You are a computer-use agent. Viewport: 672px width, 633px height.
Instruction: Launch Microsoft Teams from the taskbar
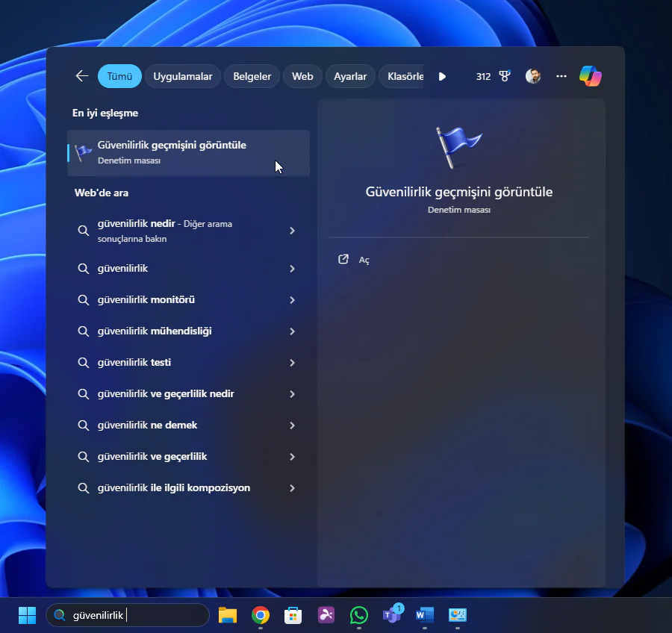click(x=391, y=614)
